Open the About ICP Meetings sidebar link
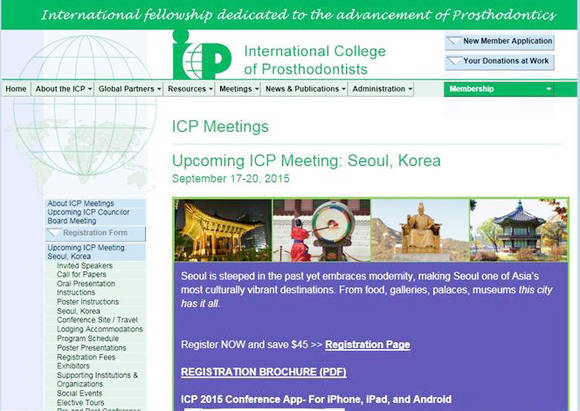 pyautogui.click(x=81, y=203)
